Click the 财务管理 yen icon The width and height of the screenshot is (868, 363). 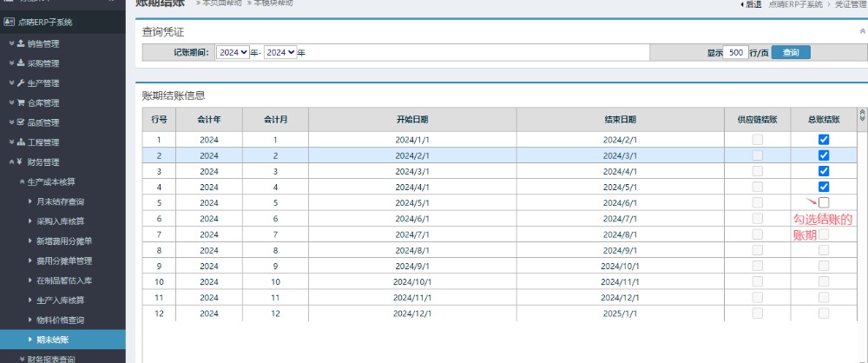[19, 162]
